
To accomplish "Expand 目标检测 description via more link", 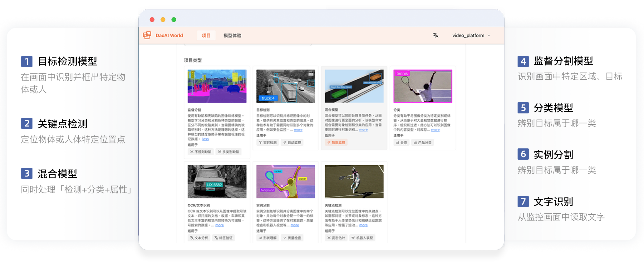I will tap(298, 130).
